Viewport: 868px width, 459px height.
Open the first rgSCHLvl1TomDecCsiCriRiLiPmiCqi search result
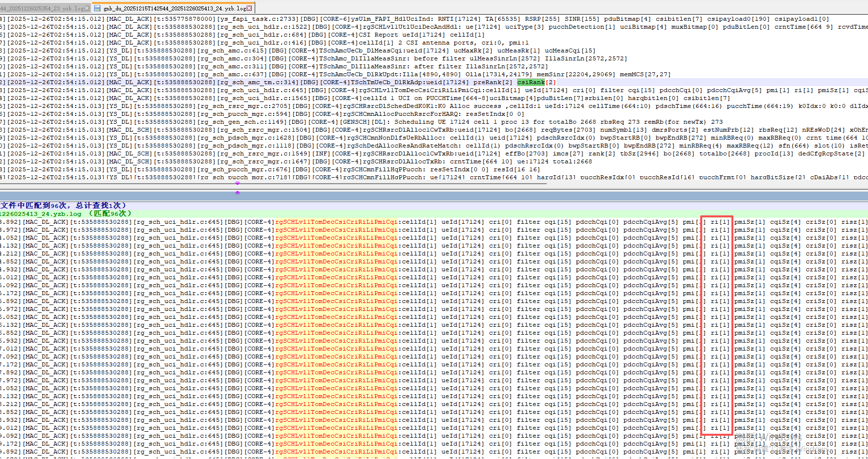coord(337,222)
